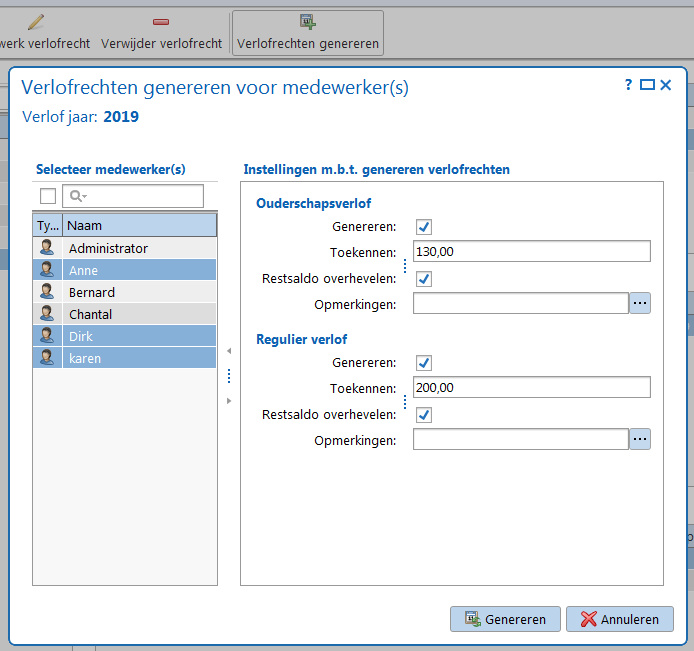Screen dimensions: 694x651
Task: Click the Genereren button
Action: click(505, 619)
